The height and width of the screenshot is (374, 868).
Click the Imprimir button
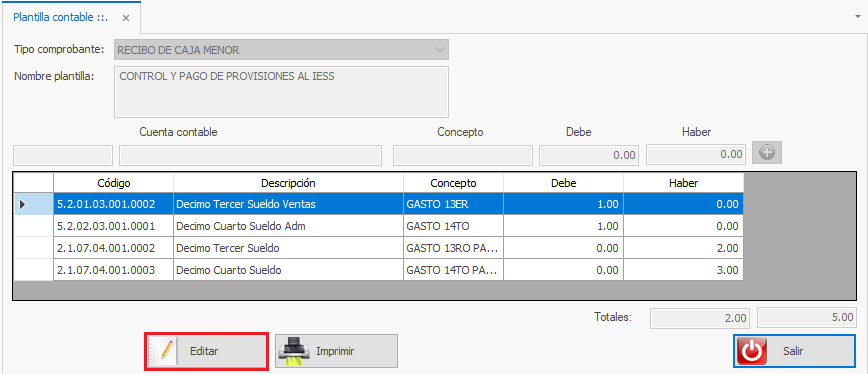[x=337, y=351]
